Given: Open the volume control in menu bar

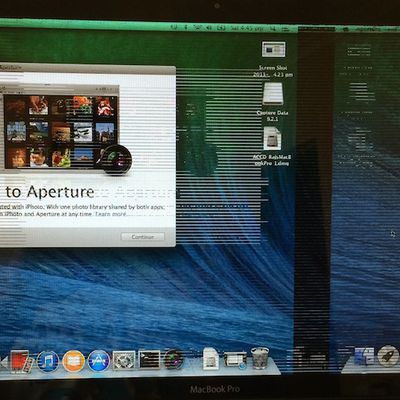Looking at the screenshot, I should tap(210, 28).
